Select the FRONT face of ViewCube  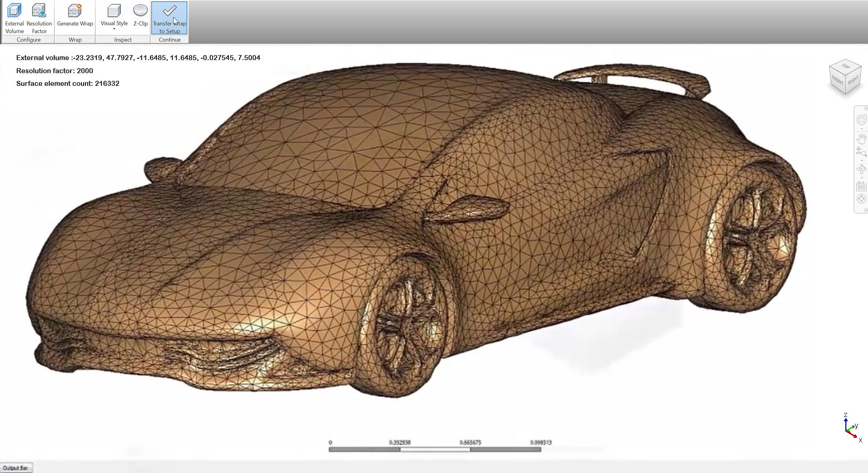837,80
